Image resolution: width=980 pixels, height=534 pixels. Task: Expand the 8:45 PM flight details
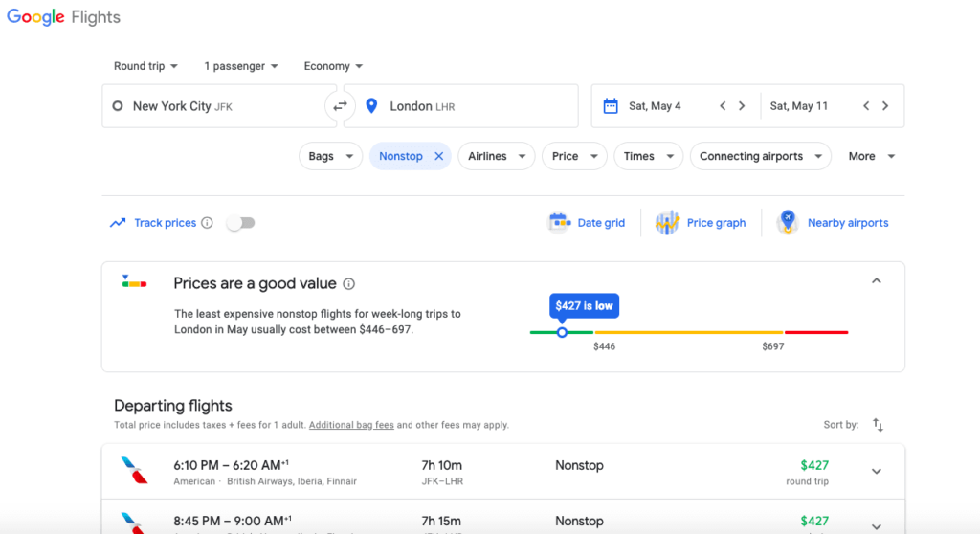click(877, 526)
